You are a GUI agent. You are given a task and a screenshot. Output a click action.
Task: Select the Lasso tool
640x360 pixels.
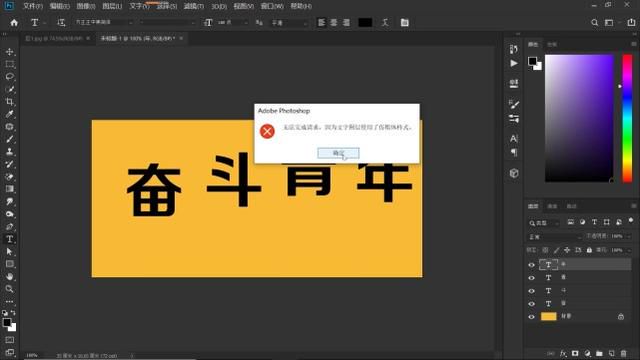10,77
